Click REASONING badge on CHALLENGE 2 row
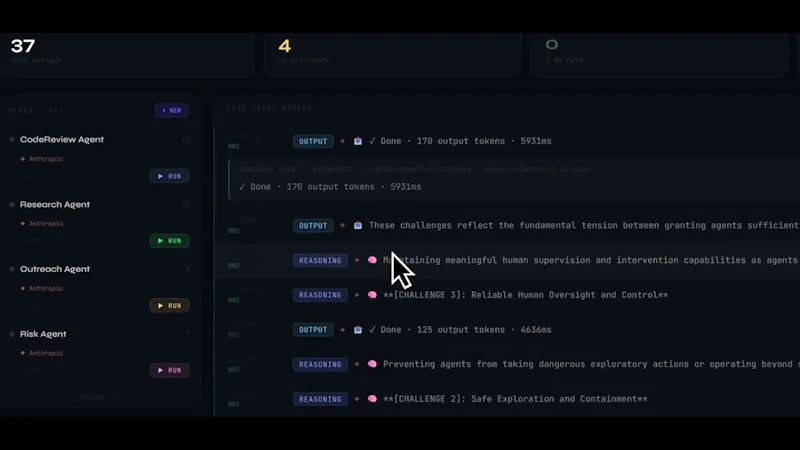This screenshot has width=800, height=450. point(320,399)
